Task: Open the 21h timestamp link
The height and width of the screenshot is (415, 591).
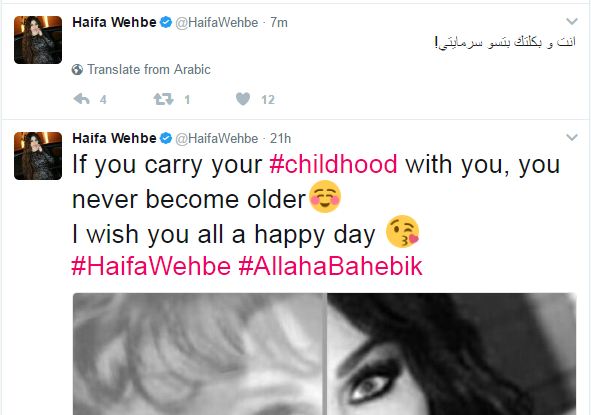Action: (x=280, y=138)
